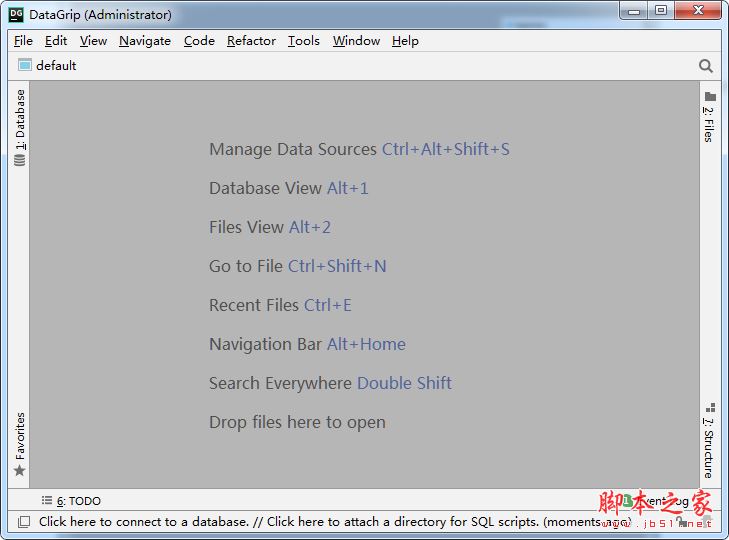Click the default project icon in navigation bar
This screenshot has height=540, width=729.
(25, 65)
